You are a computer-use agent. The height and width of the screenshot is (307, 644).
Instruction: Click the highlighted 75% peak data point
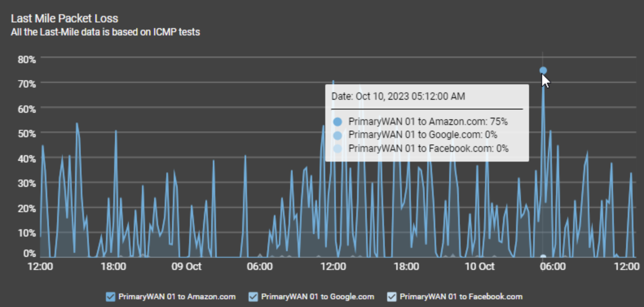pyautogui.click(x=543, y=70)
